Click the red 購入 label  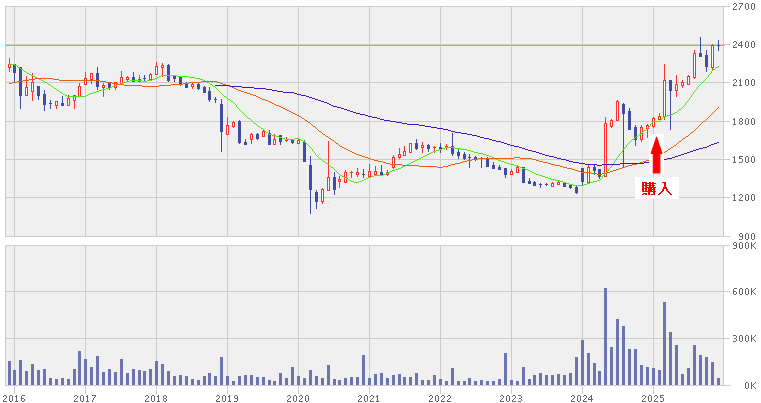[x=656, y=188]
